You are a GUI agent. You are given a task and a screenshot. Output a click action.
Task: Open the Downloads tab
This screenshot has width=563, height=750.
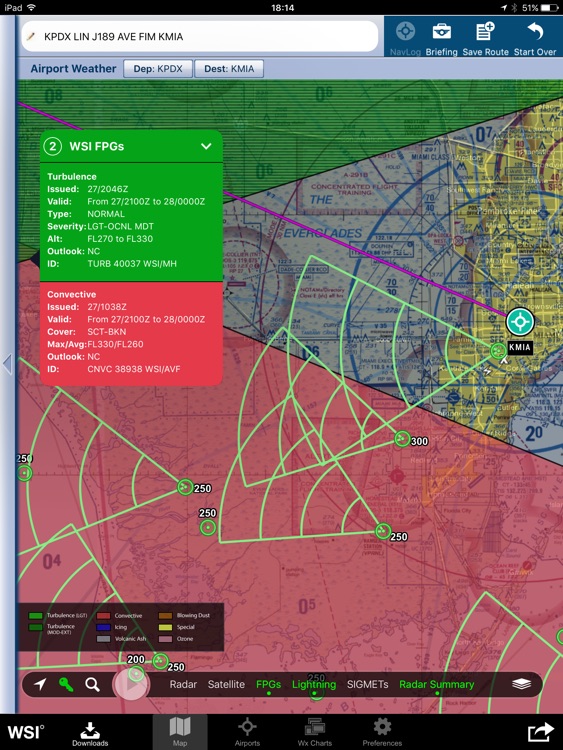click(x=90, y=733)
